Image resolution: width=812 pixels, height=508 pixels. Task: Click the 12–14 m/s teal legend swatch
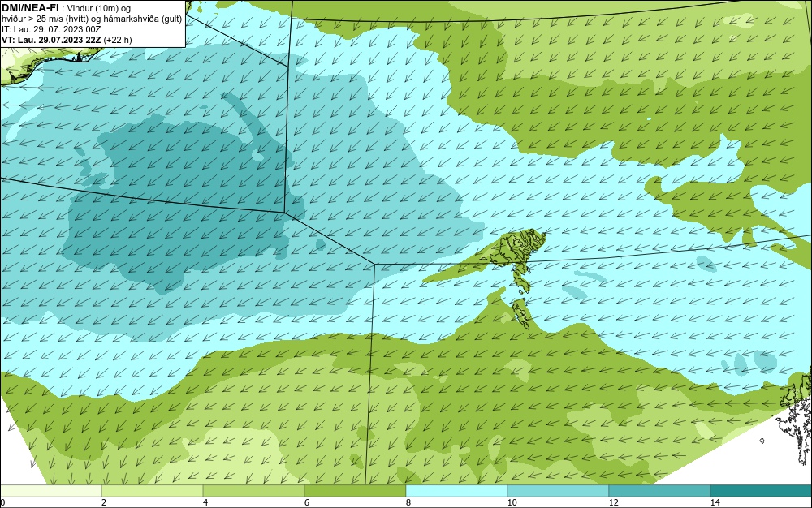point(659,491)
